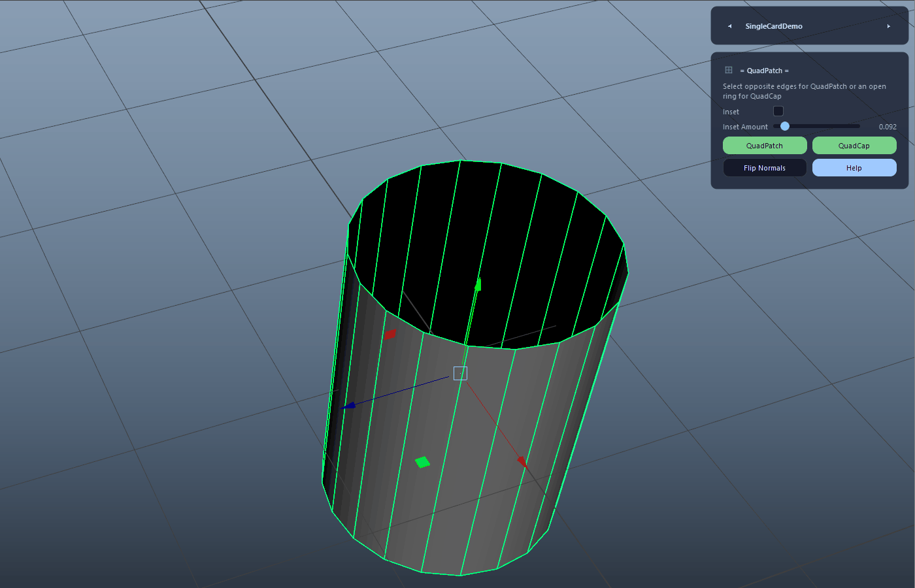Adjust the Inset Amount slider handle
Image resolution: width=915 pixels, height=588 pixels.
coord(785,126)
